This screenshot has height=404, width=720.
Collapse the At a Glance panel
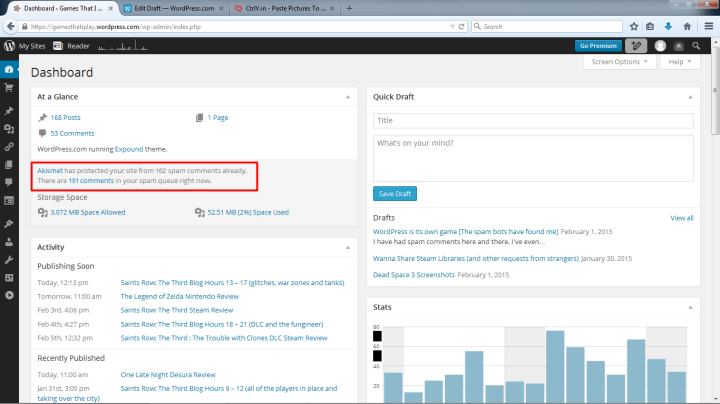[x=348, y=97]
